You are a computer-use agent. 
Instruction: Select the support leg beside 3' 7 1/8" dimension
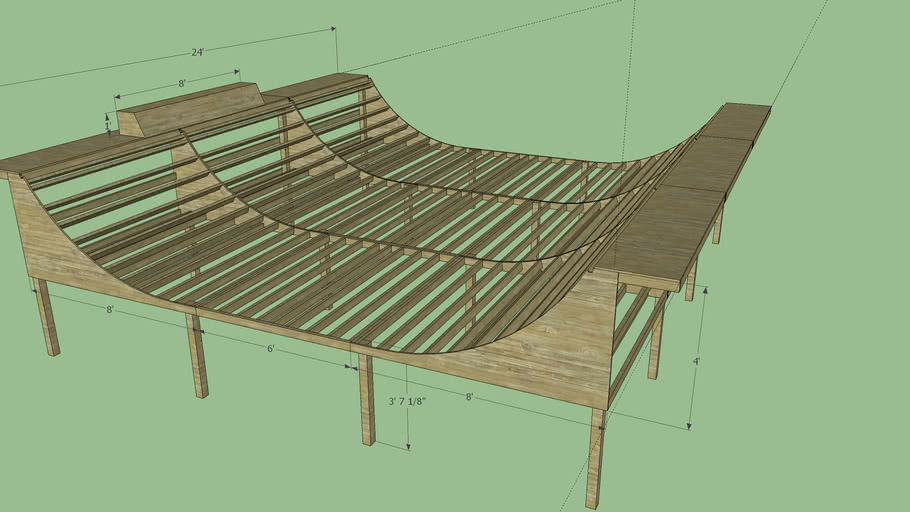[367, 400]
